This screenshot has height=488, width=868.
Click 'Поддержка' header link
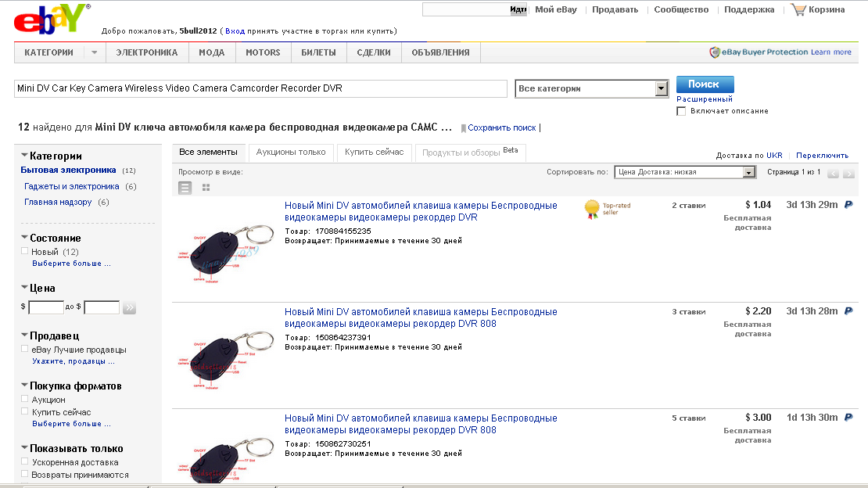[749, 9]
